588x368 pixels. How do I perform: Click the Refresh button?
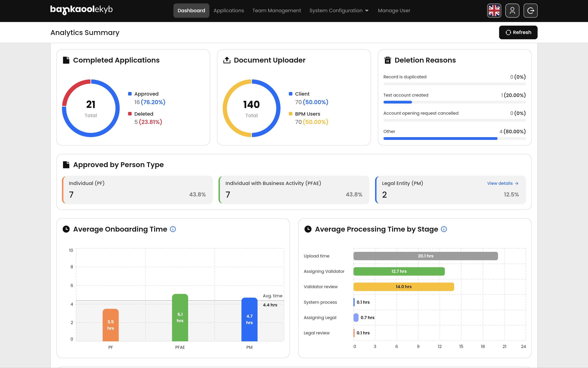click(x=518, y=32)
